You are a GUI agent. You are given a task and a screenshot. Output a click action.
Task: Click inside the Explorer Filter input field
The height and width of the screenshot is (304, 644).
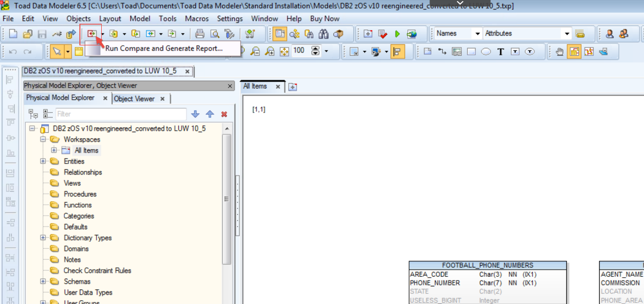tap(121, 114)
